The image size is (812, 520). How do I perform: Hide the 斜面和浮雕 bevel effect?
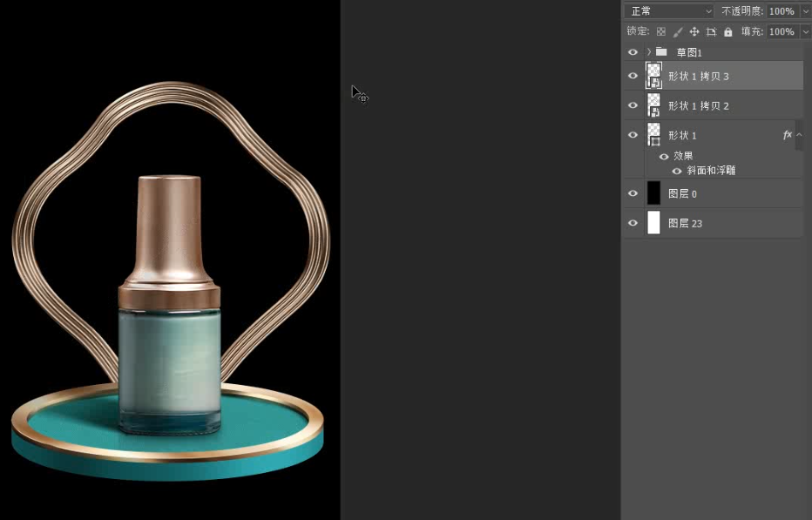pos(677,171)
